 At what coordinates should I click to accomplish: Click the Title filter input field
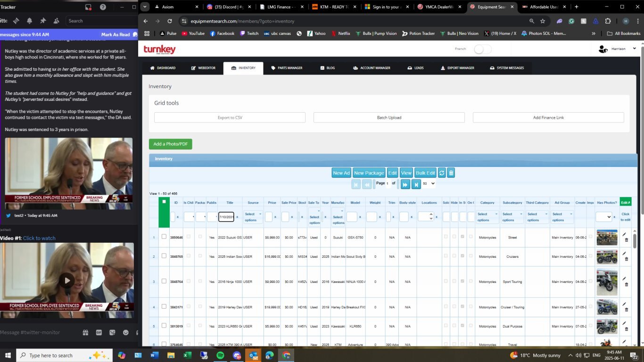[x=226, y=217]
